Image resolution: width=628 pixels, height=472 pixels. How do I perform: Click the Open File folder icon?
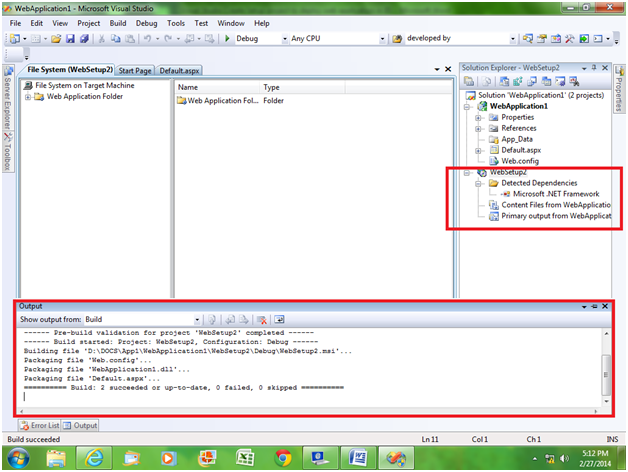pos(56,38)
